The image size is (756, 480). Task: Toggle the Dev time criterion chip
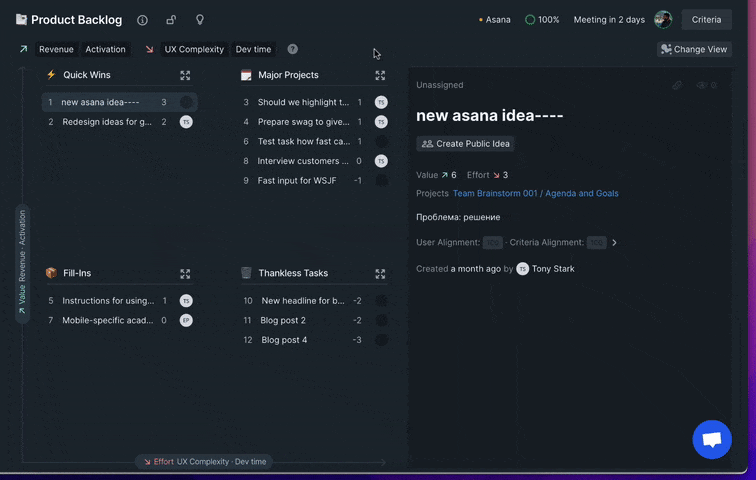pos(253,49)
